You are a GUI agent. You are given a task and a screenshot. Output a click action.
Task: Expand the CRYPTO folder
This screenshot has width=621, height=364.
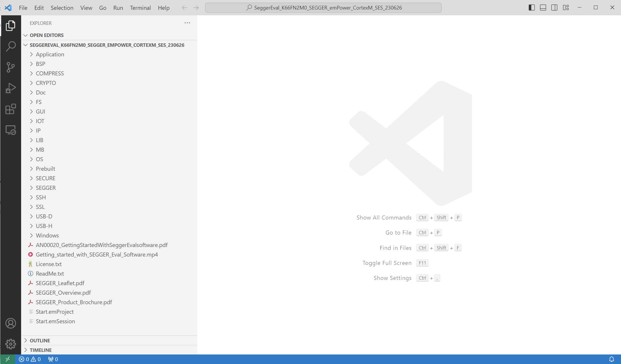coord(46,83)
